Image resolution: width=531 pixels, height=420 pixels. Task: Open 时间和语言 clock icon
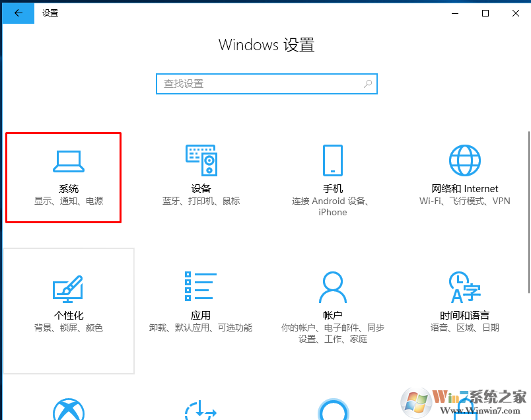pyautogui.click(x=465, y=287)
